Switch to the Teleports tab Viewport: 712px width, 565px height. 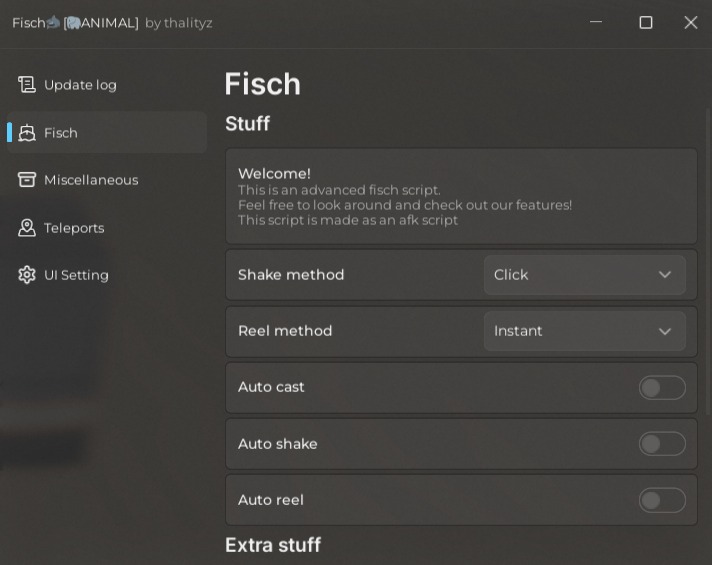pos(74,228)
